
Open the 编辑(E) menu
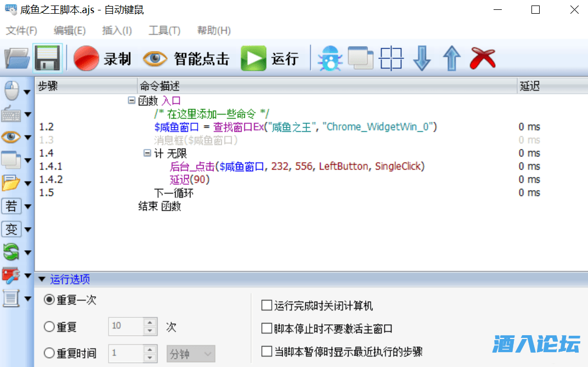[69, 30]
